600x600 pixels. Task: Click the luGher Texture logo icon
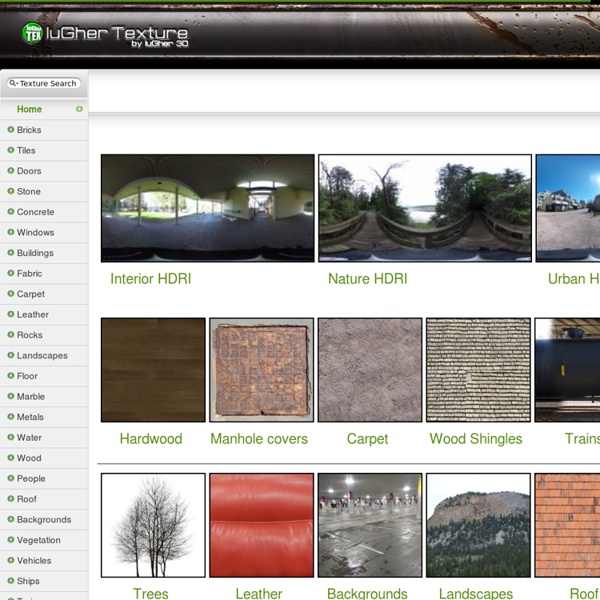coord(32,33)
